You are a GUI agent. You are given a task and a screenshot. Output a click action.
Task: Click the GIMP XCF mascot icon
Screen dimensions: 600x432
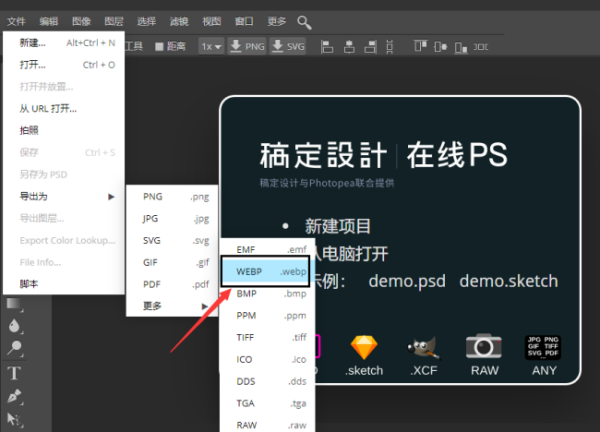coord(424,347)
